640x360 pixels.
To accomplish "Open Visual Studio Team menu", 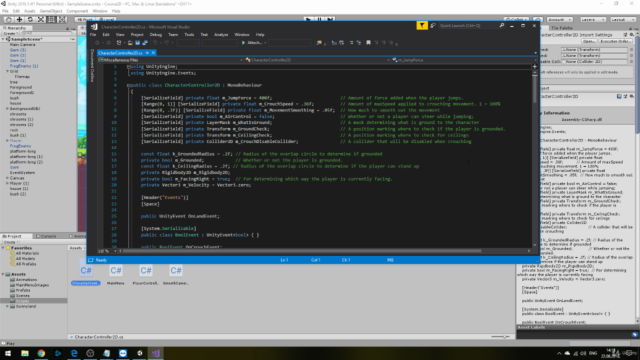I will click(173, 35).
